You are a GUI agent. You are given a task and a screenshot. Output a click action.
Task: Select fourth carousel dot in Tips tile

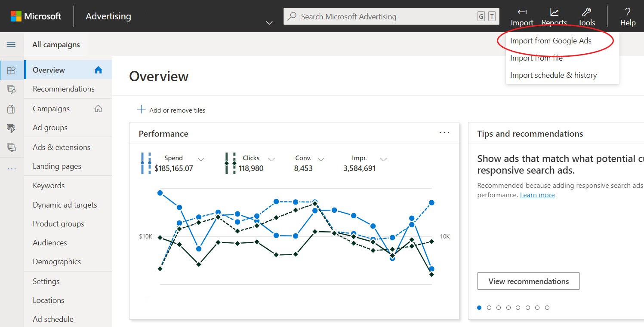[508, 308]
